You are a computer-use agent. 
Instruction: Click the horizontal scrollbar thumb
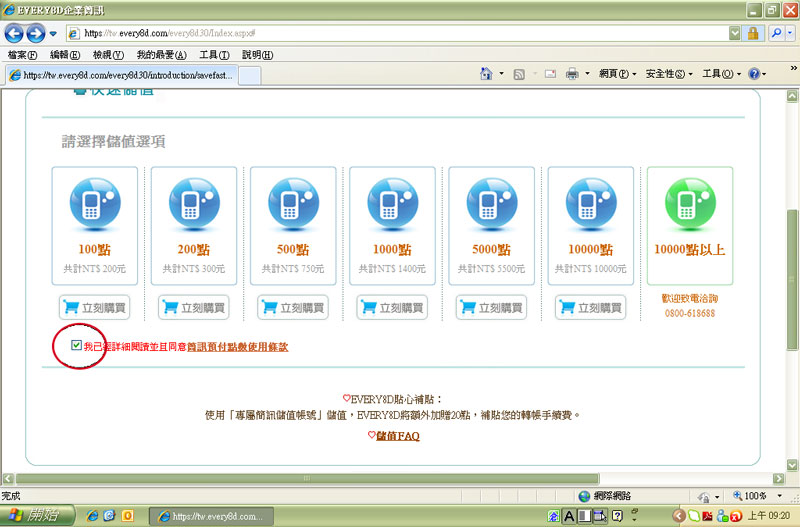[307, 479]
